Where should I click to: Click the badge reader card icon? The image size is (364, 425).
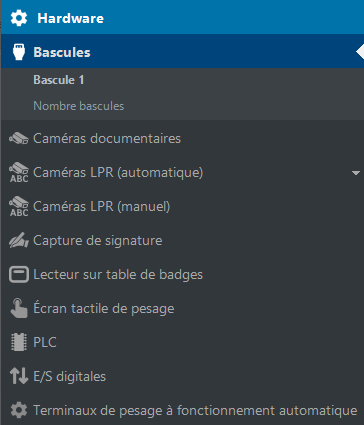click(x=19, y=275)
